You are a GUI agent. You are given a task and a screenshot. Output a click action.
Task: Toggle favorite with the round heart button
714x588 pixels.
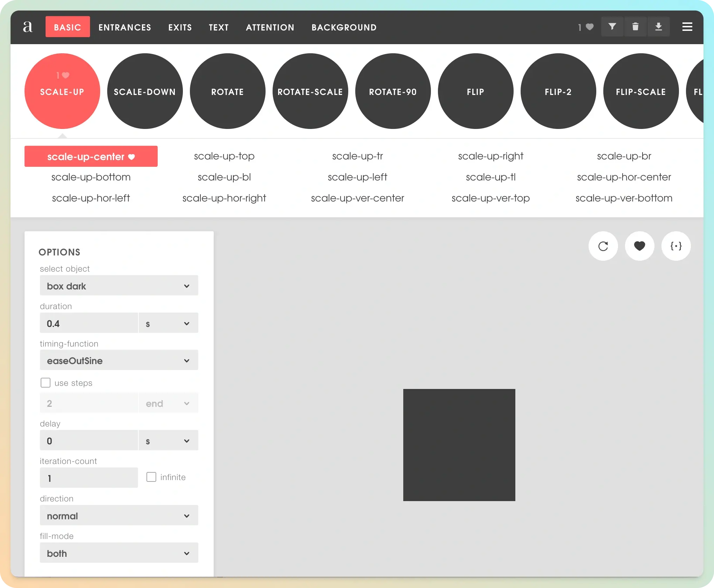tap(639, 246)
